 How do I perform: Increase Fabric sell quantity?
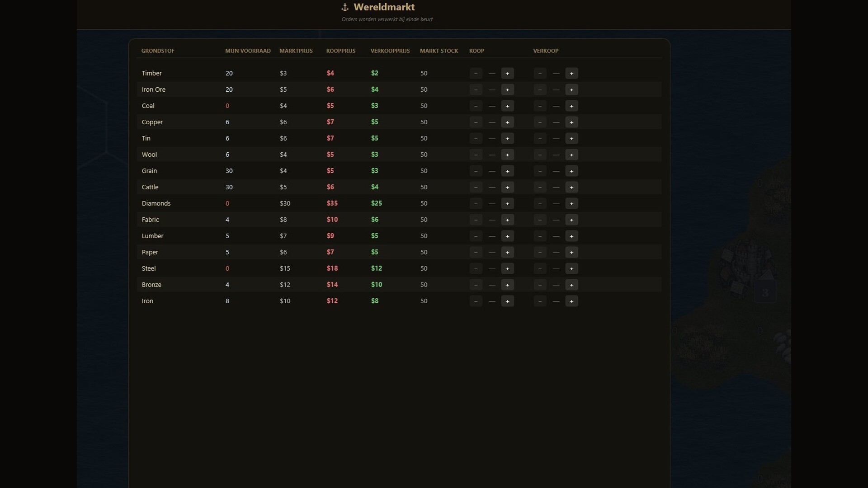click(571, 220)
